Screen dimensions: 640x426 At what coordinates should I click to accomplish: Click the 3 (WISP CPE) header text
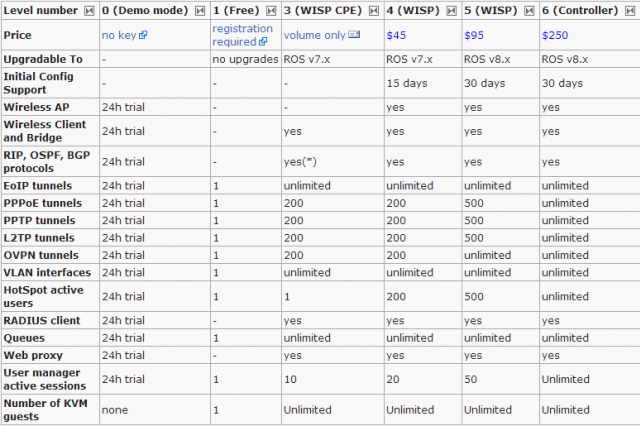pyautogui.click(x=323, y=11)
